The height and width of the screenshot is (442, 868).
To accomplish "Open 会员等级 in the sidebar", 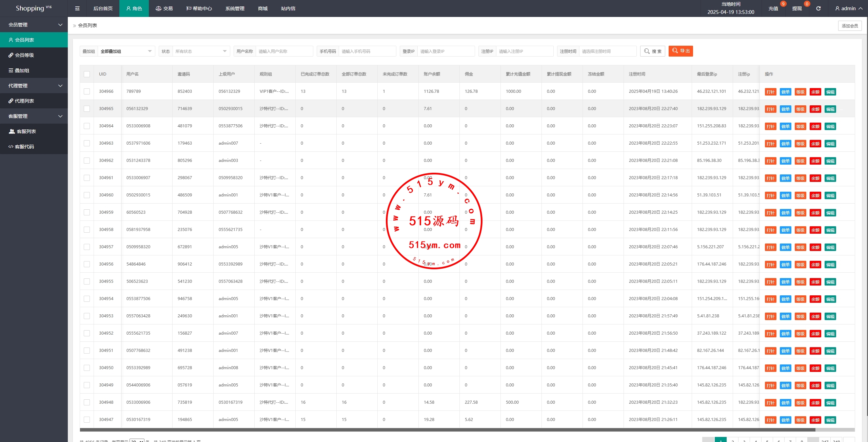I will coord(24,55).
